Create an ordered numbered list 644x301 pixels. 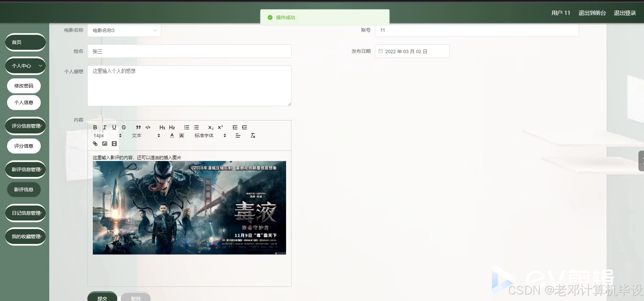click(x=186, y=127)
